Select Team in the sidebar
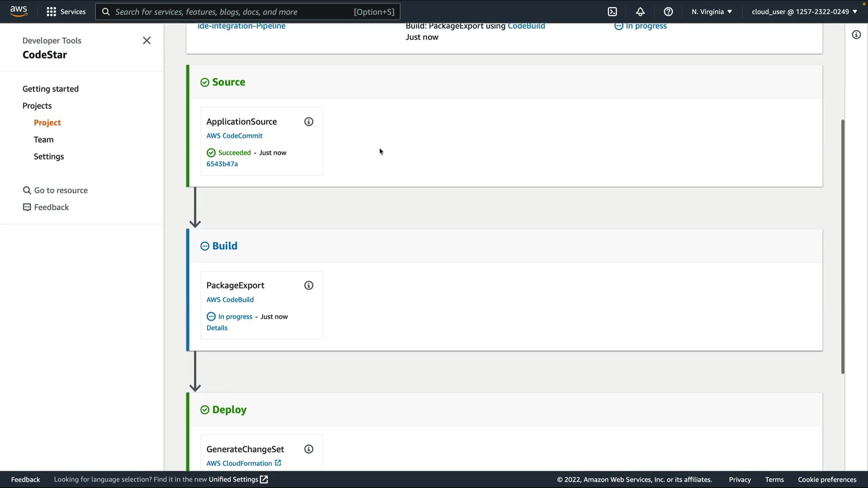 (43, 140)
